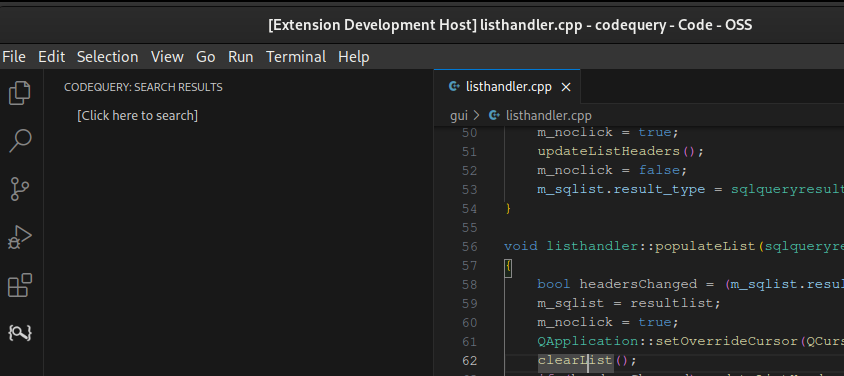This screenshot has height=376, width=844.
Task: Click the C++ icon in the breadcrumb
Action: 494,115
